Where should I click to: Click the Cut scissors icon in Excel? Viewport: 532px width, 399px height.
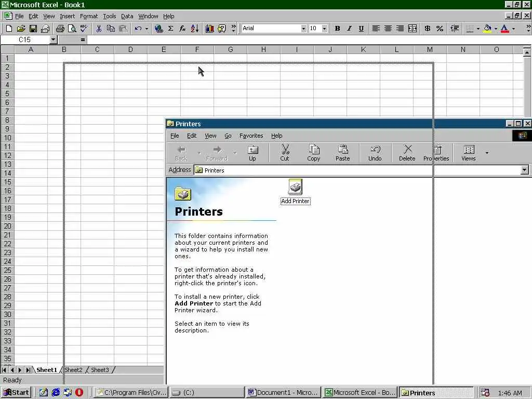point(99,29)
